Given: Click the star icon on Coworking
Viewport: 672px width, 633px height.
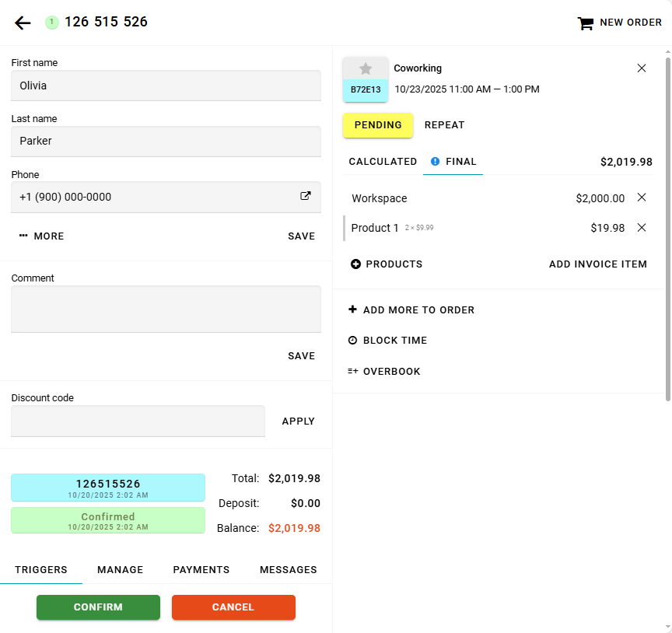Looking at the screenshot, I should (x=366, y=69).
